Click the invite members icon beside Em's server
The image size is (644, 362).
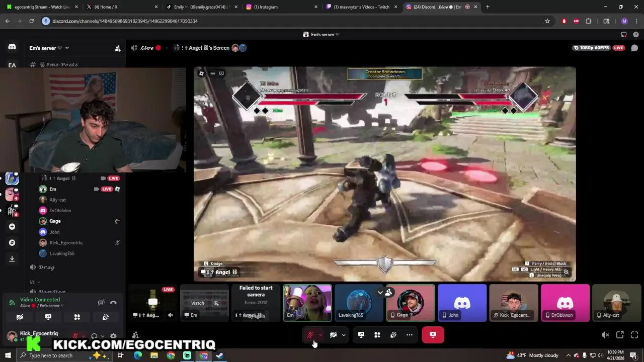pyautogui.click(x=118, y=48)
